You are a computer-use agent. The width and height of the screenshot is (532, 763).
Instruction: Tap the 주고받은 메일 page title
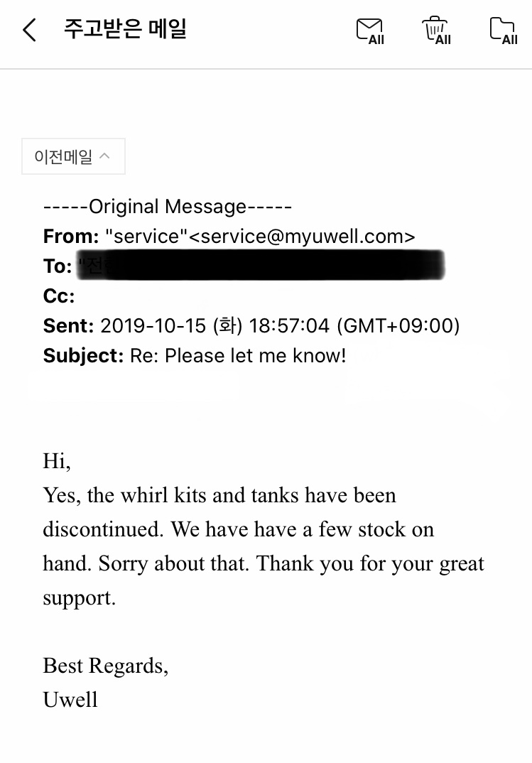tap(126, 29)
